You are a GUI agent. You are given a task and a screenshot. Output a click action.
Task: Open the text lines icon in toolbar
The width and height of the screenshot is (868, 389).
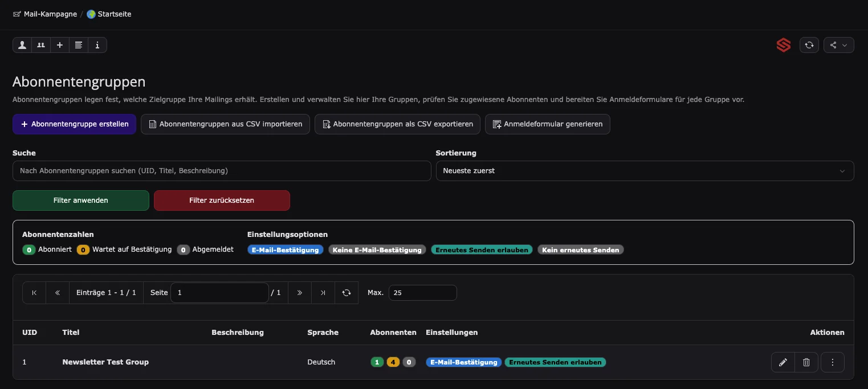(79, 45)
